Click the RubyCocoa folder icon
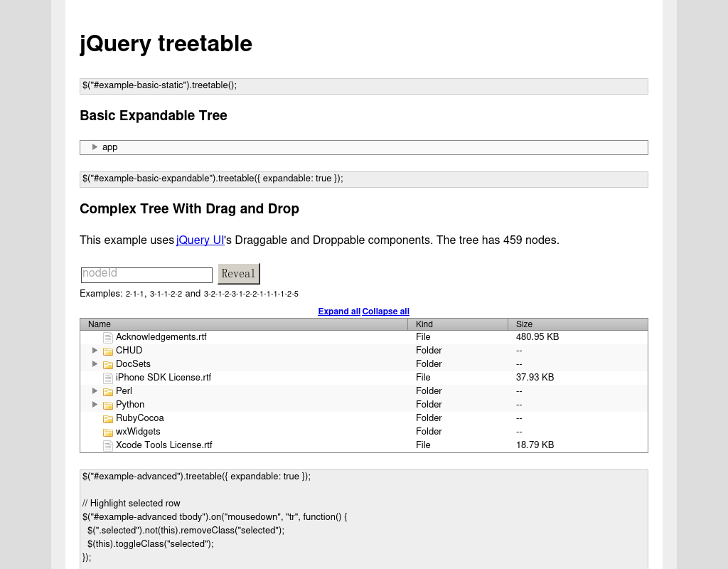 pos(107,418)
